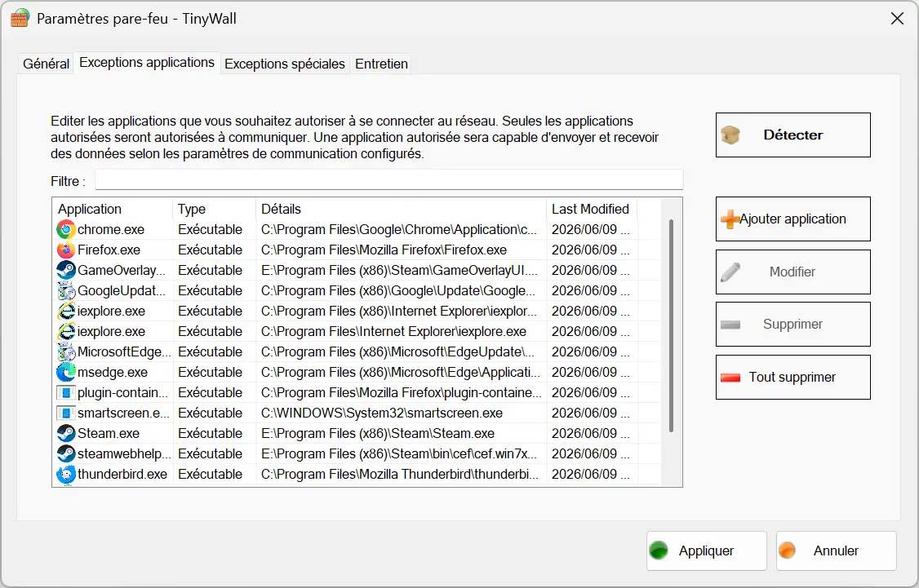Click icon of x86 Internet Explorer iexplore.exe
The height and width of the screenshot is (588, 919).
pyautogui.click(x=66, y=311)
